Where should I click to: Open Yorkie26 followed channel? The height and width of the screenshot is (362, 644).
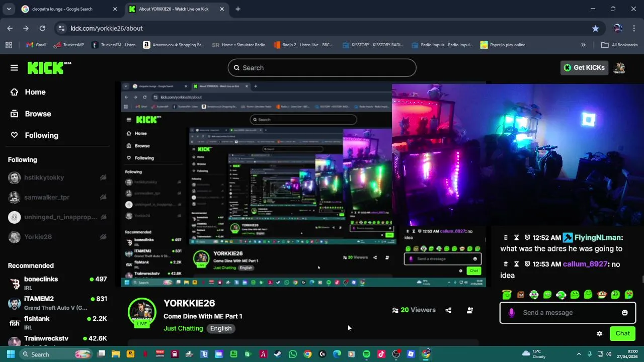point(58,237)
